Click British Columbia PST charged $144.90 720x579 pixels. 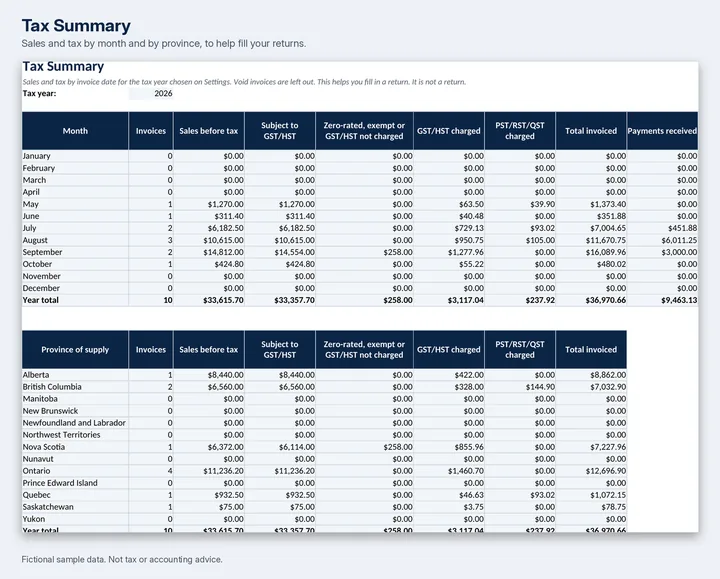pyautogui.click(x=540, y=387)
